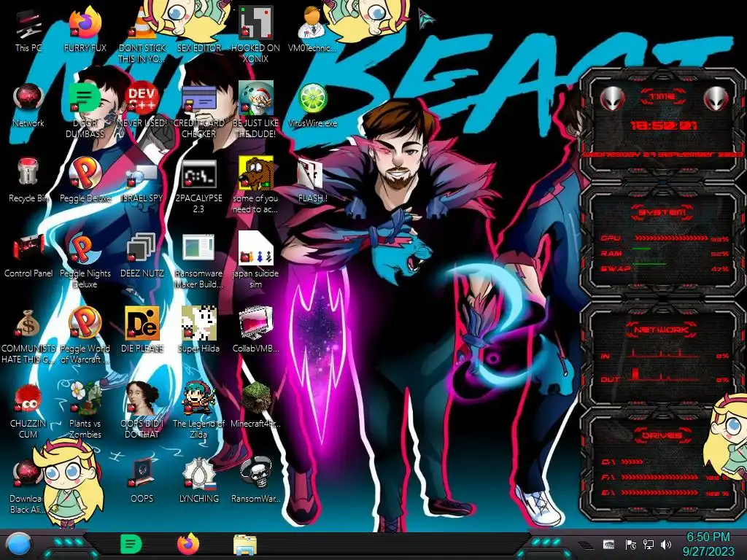This screenshot has width=747, height=560.
Task: Open CollabVMB... monitor icon
Action: tap(255, 328)
